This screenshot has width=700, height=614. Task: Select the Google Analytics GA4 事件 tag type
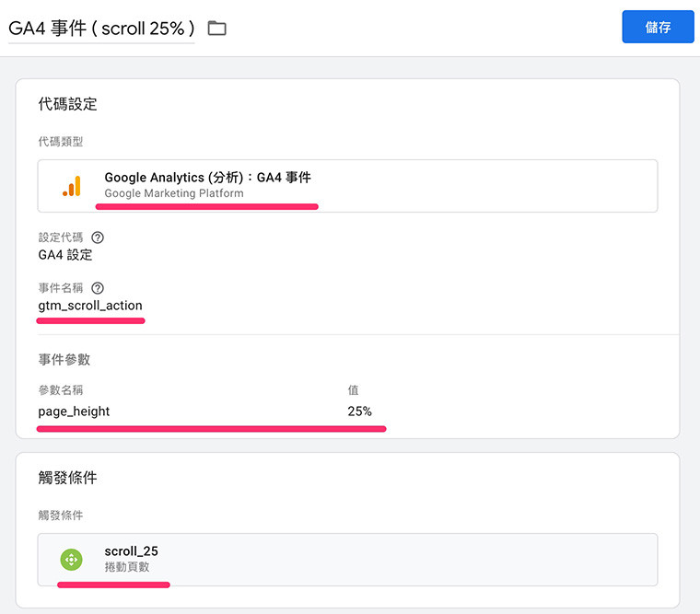click(x=348, y=186)
